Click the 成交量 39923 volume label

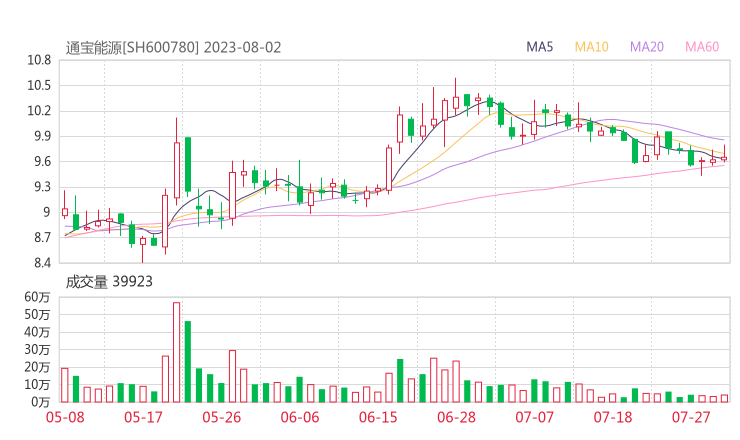tap(109, 282)
